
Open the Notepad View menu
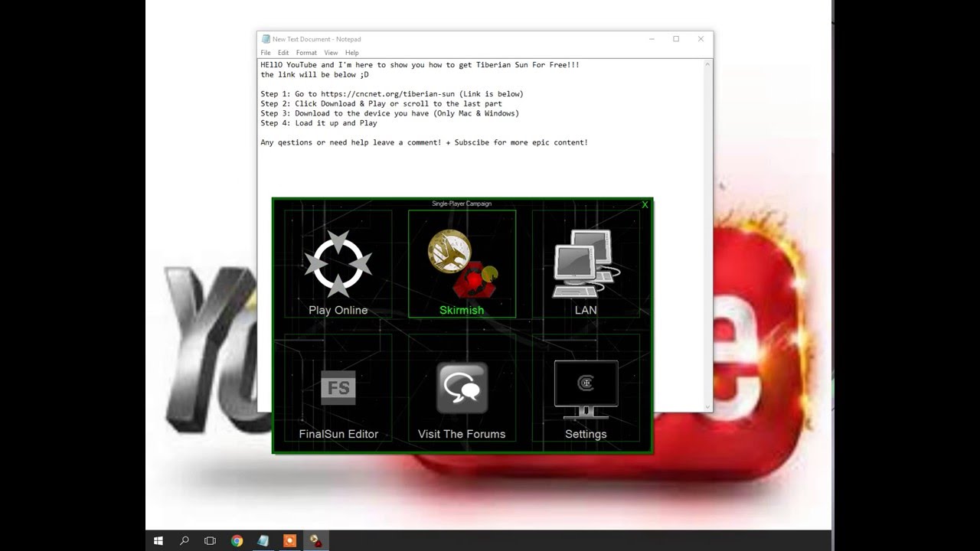pyautogui.click(x=331, y=53)
